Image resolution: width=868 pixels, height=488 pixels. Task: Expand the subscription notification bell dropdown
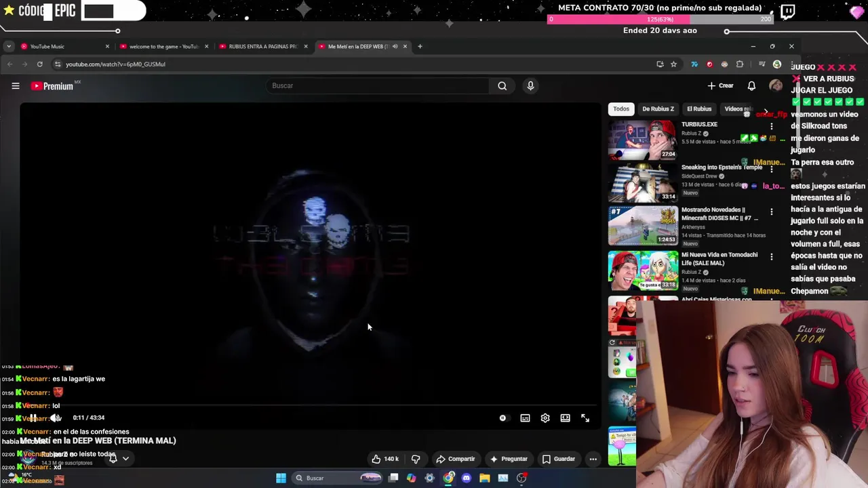[x=119, y=459]
